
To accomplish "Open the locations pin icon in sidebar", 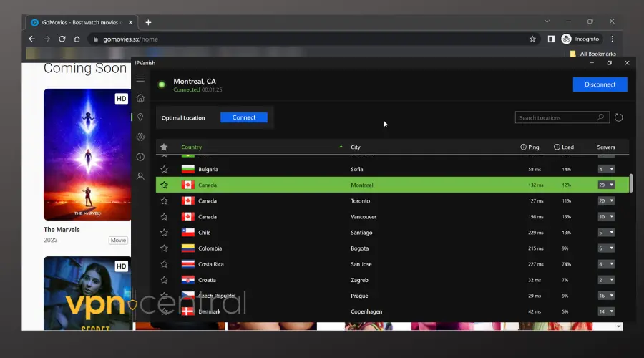I will click(x=140, y=117).
